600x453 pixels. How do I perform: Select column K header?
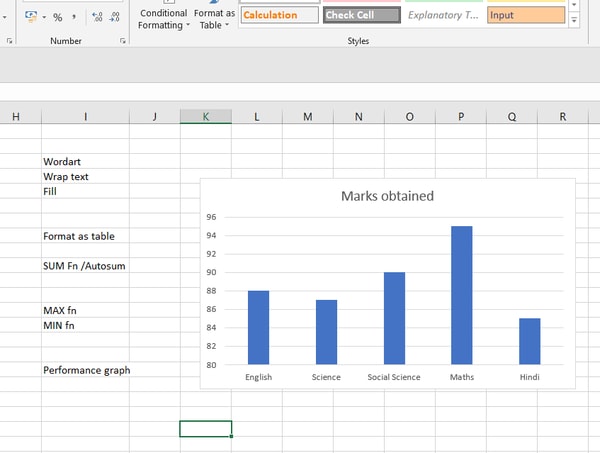tap(206, 117)
